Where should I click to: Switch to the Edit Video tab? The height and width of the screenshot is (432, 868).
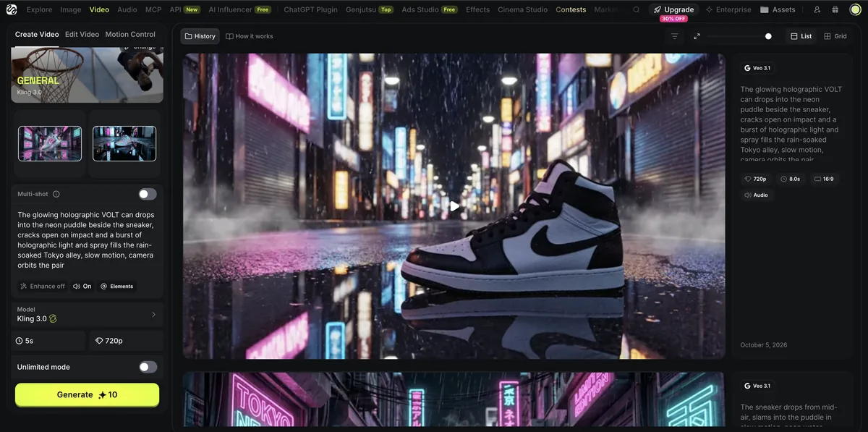tap(82, 34)
